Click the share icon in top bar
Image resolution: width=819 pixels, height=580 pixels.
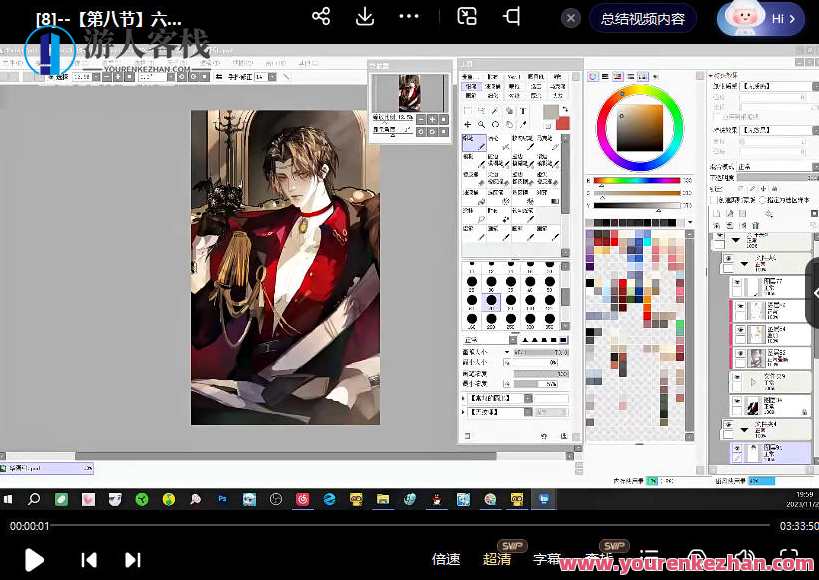321,17
